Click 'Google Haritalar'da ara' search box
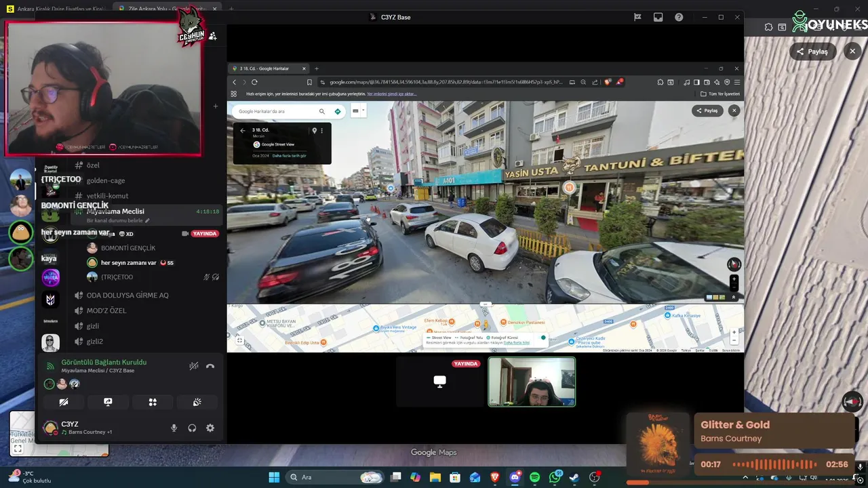868x488 pixels. tap(275, 111)
